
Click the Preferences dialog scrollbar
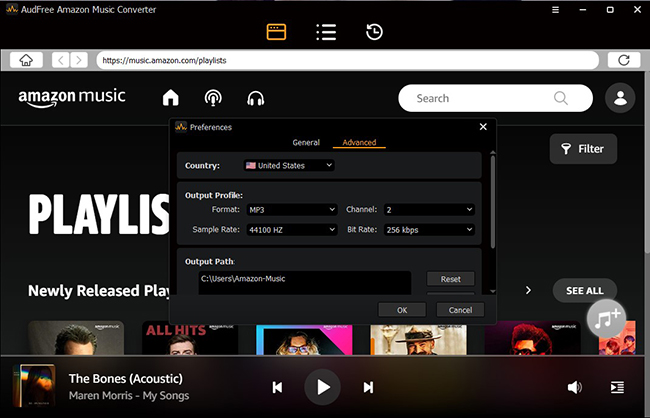tap(492, 202)
